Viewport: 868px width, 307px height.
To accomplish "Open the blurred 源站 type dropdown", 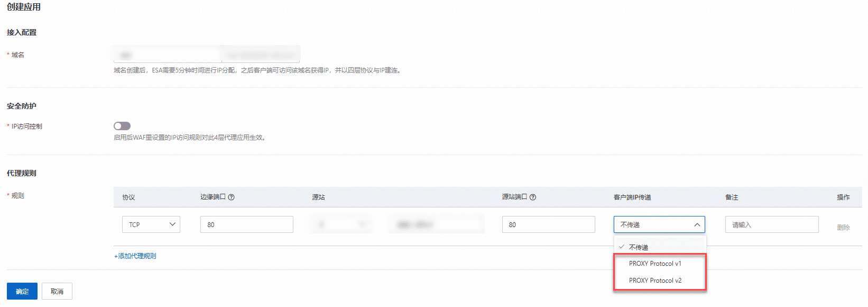I will point(341,224).
